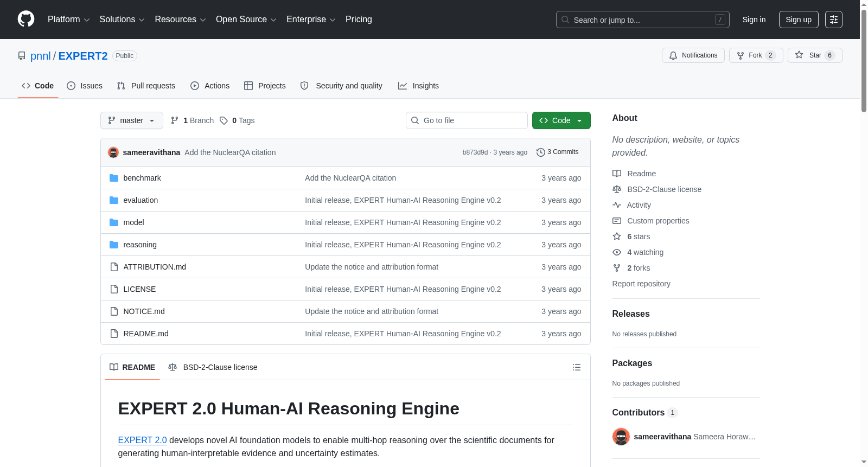
Task: Click the Activity pulse icon
Action: pyautogui.click(x=617, y=205)
